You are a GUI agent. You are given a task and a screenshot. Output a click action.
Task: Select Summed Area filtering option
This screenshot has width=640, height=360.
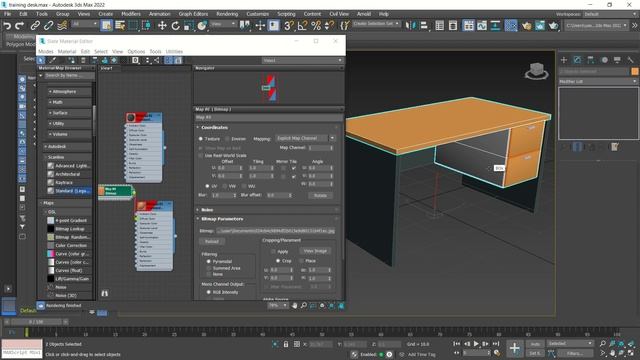[209, 268]
